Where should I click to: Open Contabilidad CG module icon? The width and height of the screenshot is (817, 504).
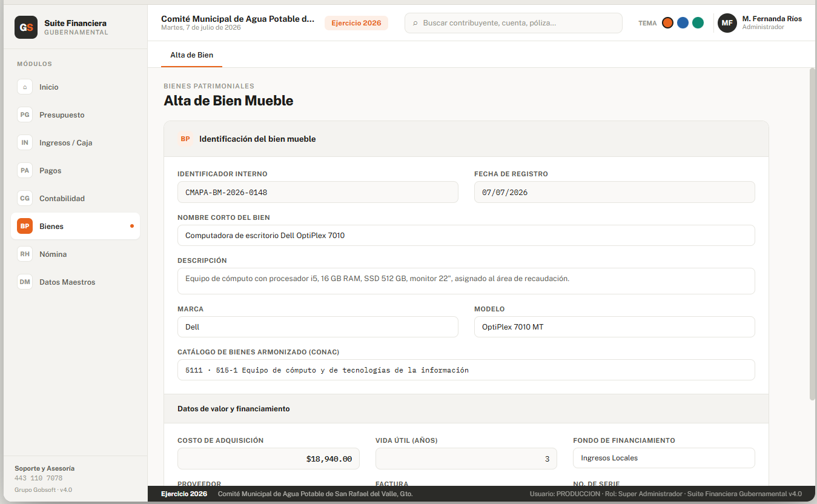coord(25,199)
